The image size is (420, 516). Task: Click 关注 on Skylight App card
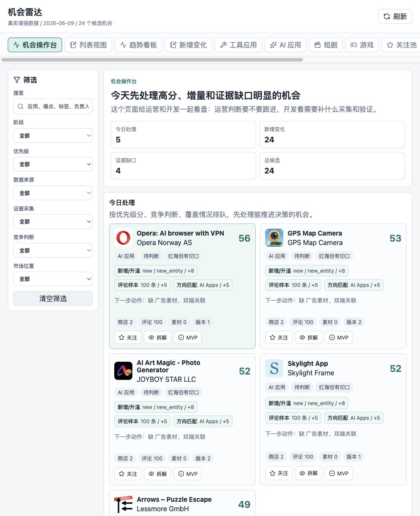279,473
